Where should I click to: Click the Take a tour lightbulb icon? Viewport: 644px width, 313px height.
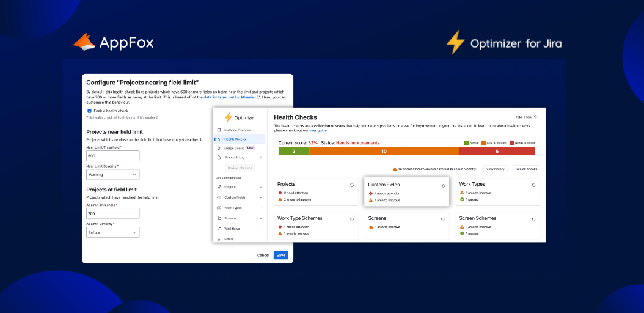[x=535, y=117]
